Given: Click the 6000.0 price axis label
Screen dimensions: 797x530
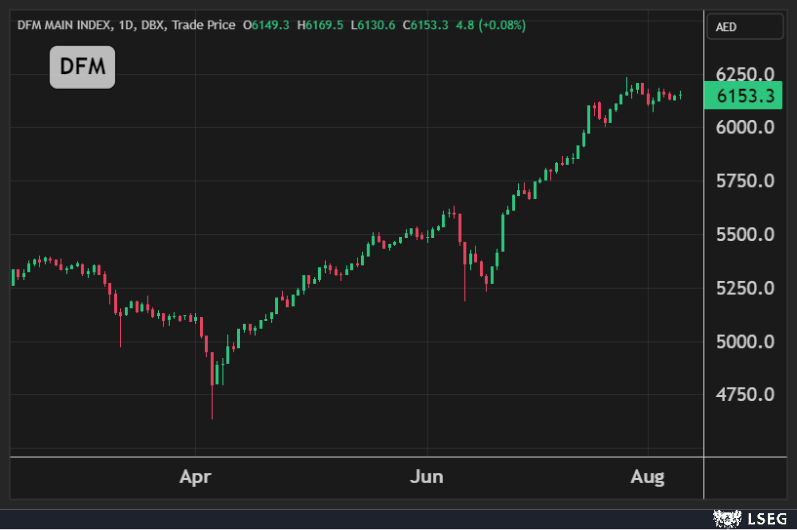Looking at the screenshot, I should click(745, 128).
